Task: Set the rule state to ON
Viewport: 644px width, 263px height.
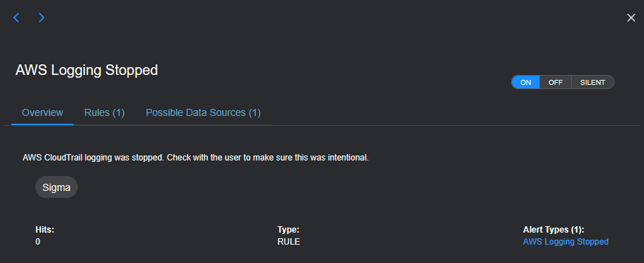Action: pos(526,82)
